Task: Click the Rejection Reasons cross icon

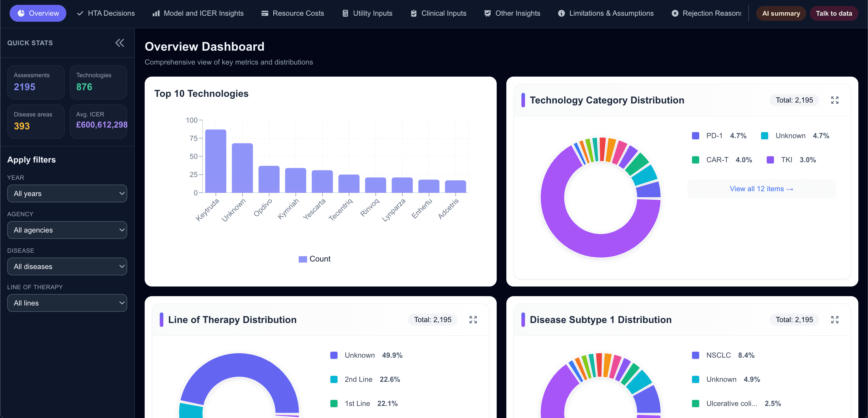Action: tap(675, 13)
